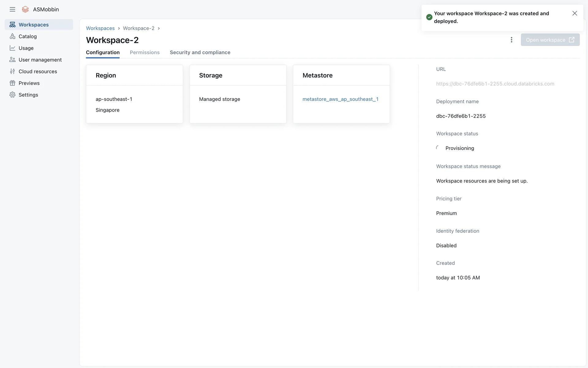The height and width of the screenshot is (368, 588).
Task: Click the Settings gear icon
Action: point(12,94)
